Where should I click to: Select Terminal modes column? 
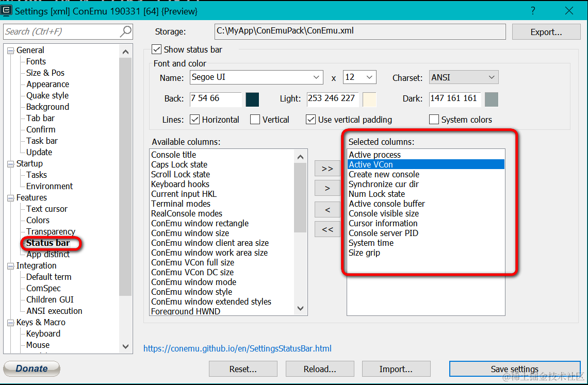point(222,204)
